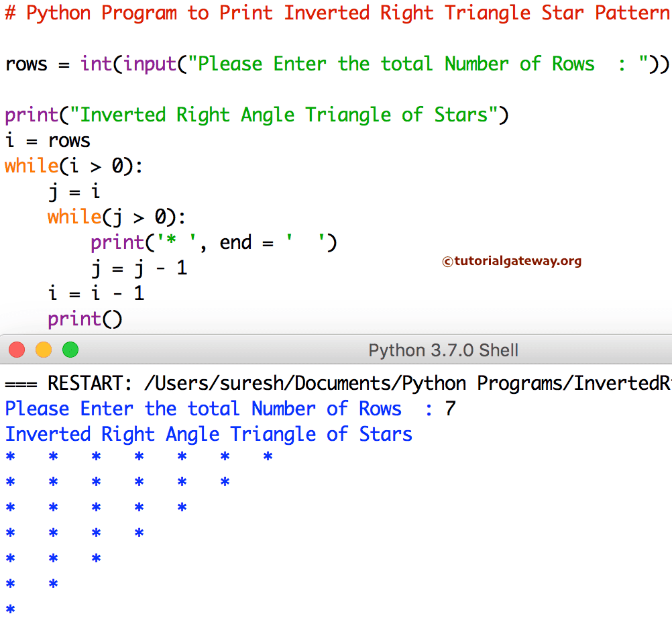This screenshot has height=618, width=672.
Task: Click the i = i - 1 line
Action: pyautogui.click(x=94, y=293)
